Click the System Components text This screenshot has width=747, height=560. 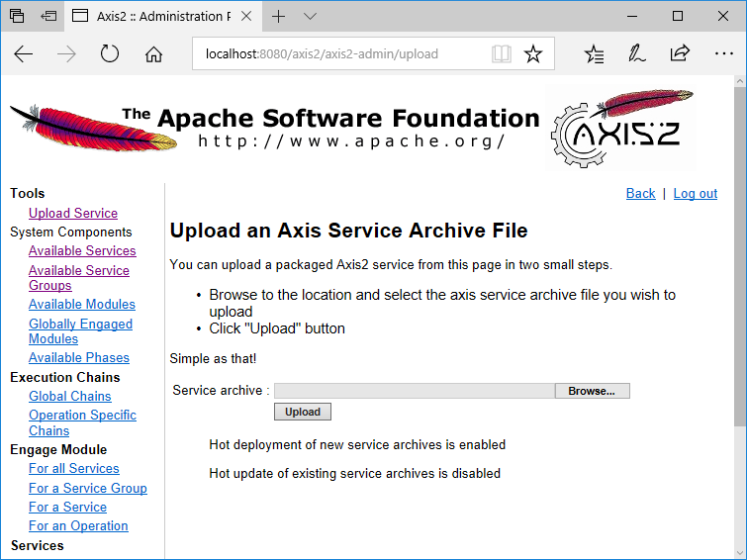(x=71, y=233)
